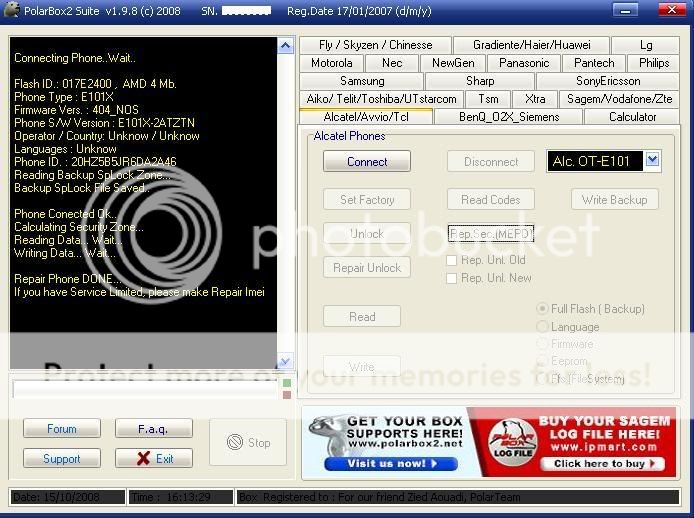
Task: Open the Samsung tab
Action: click(x=362, y=81)
